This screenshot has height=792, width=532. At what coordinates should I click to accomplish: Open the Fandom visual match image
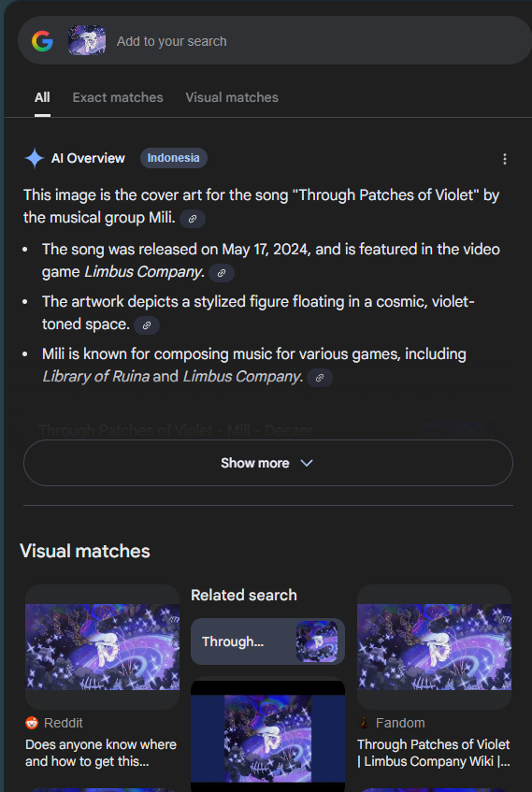[435, 647]
